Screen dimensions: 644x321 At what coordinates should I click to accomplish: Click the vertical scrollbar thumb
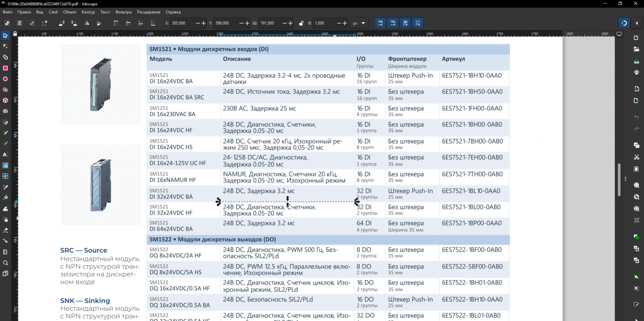pos(619,180)
